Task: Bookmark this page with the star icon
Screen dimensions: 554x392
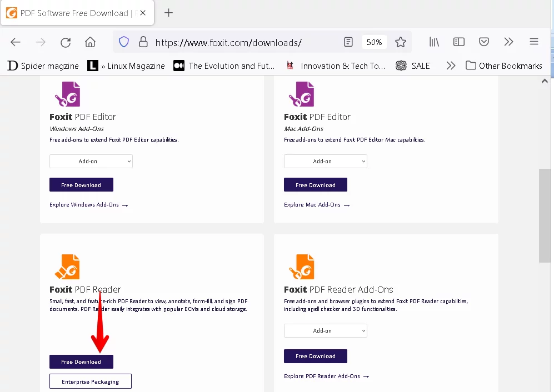Action: [400, 42]
